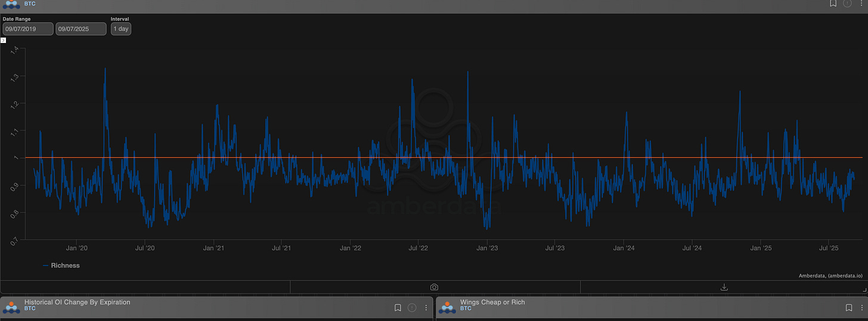Click x-axis label Jul '22
Image resolution: width=868 pixels, height=321 pixels.
[418, 248]
